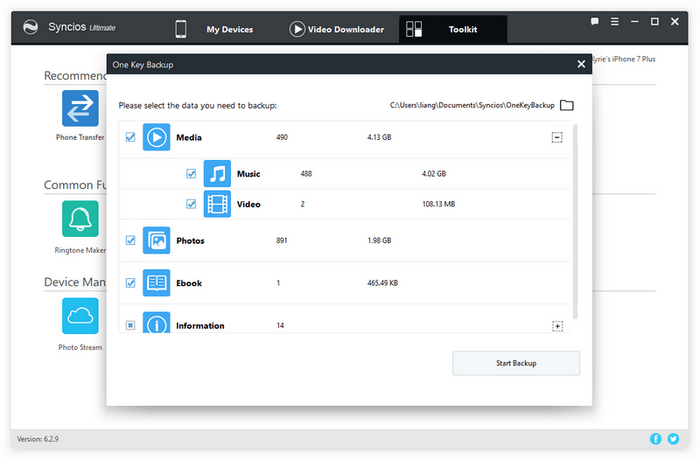The width and height of the screenshot is (700, 460).
Task: Open the Phone Transfer tool
Action: point(80,108)
